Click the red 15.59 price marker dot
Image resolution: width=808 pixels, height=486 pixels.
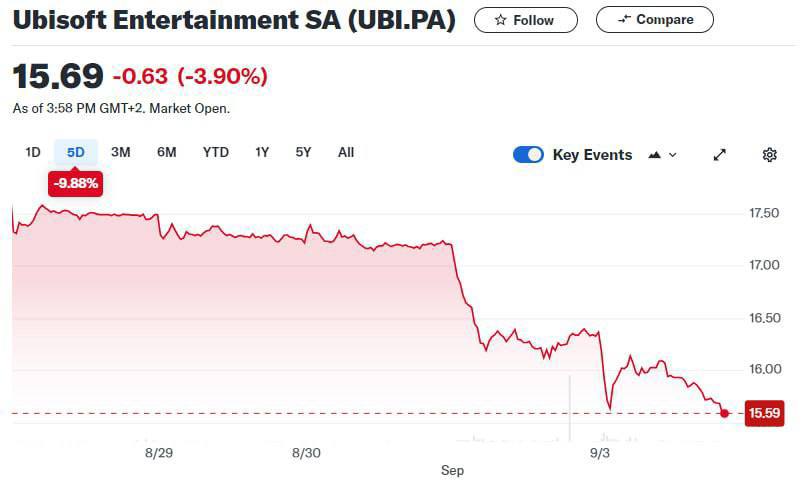coord(724,413)
